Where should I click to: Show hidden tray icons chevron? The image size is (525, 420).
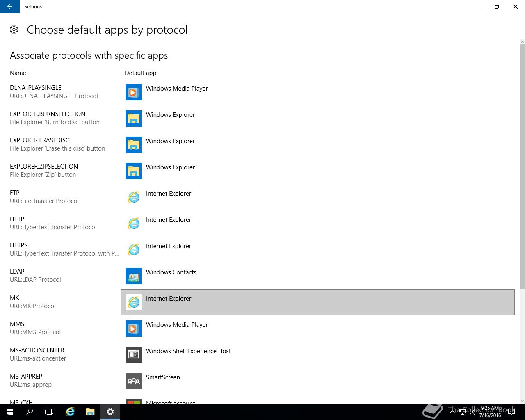pos(452,412)
